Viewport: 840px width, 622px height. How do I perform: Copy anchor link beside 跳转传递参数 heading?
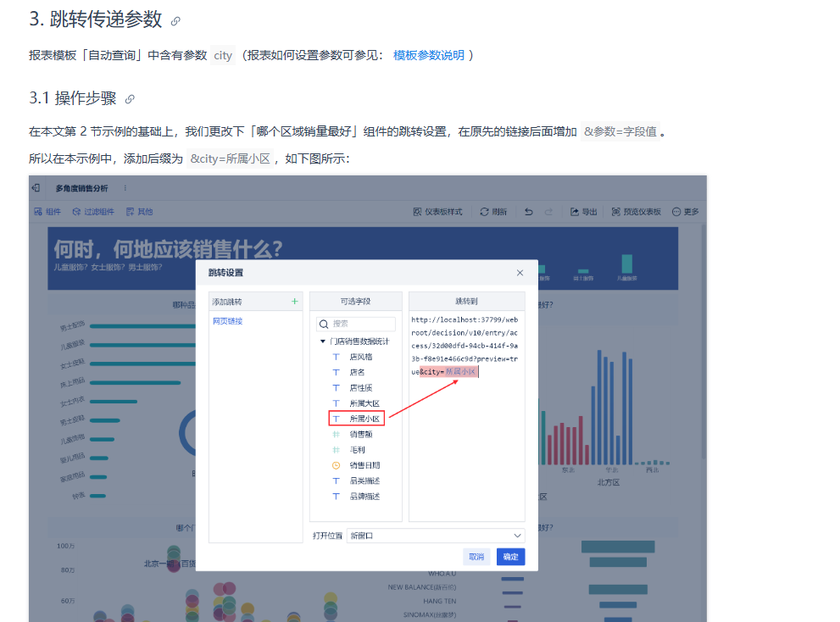point(175,21)
